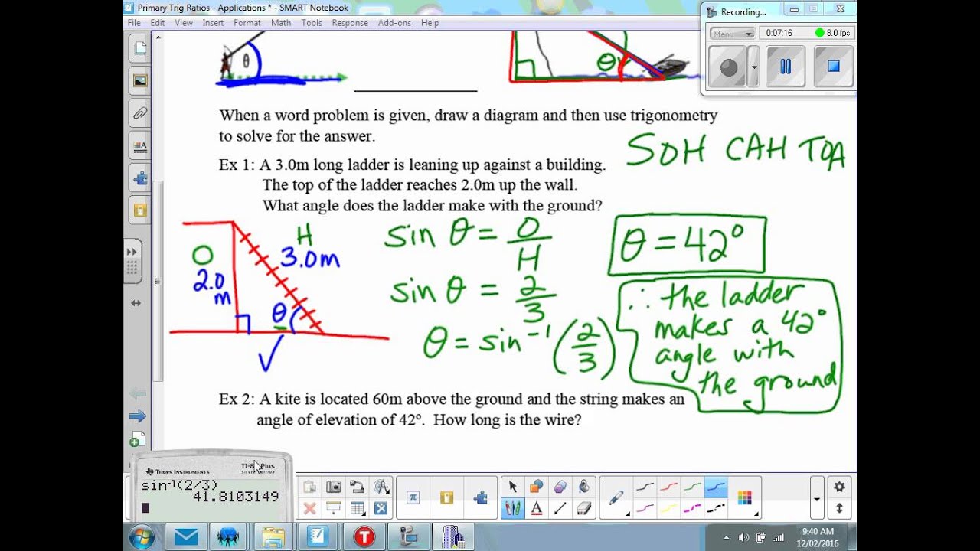This screenshot has width=980, height=551.
Task: Add a new blank page
Action: [x=136, y=440]
